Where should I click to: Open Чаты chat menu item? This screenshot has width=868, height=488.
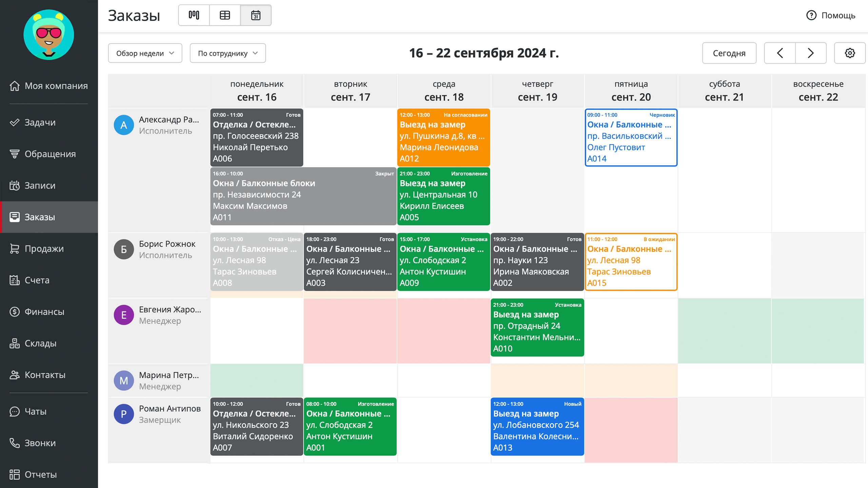pyautogui.click(x=35, y=411)
